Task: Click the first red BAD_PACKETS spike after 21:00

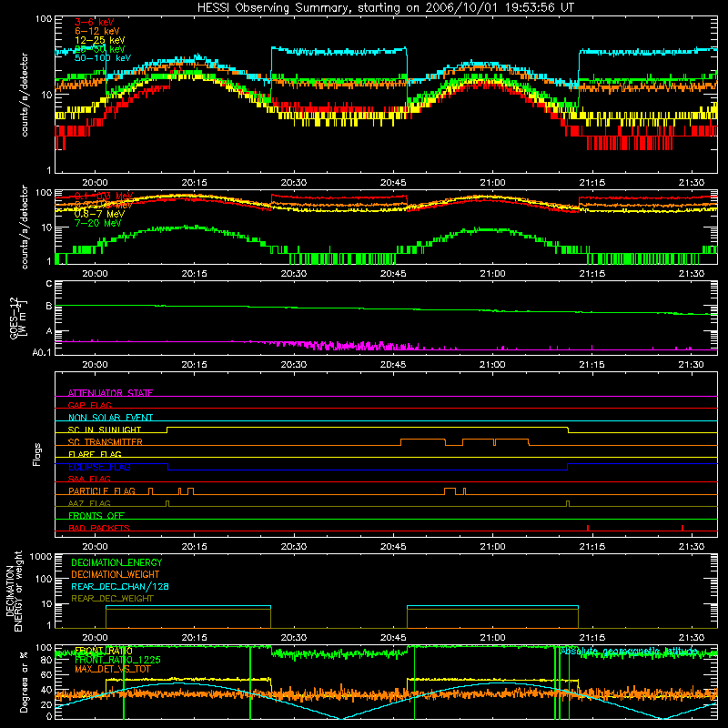Action: click(x=588, y=528)
